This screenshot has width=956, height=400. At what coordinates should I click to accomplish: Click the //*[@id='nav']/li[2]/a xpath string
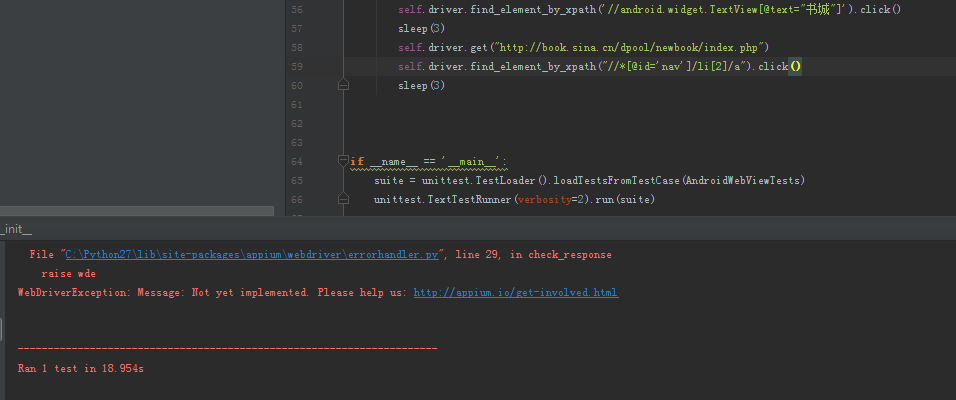coord(674,66)
